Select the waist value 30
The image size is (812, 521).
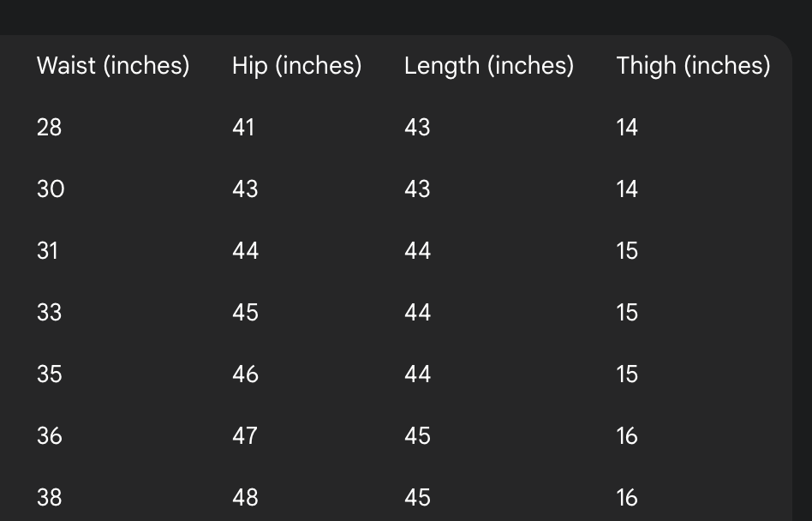pos(51,189)
